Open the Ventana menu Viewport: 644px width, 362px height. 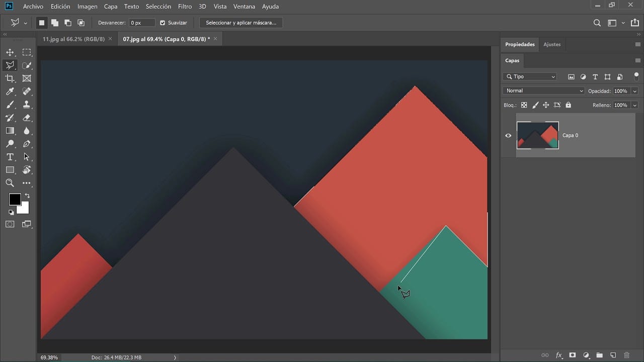coord(244,7)
